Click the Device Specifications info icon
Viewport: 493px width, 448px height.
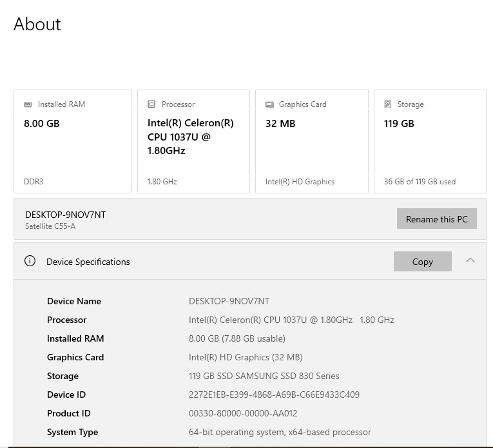[x=30, y=261]
